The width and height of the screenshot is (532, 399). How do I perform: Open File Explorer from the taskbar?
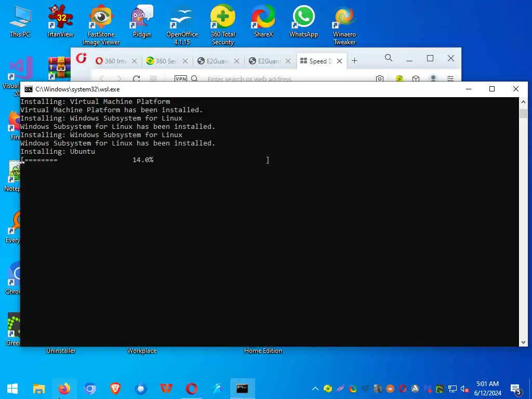[x=38, y=389]
